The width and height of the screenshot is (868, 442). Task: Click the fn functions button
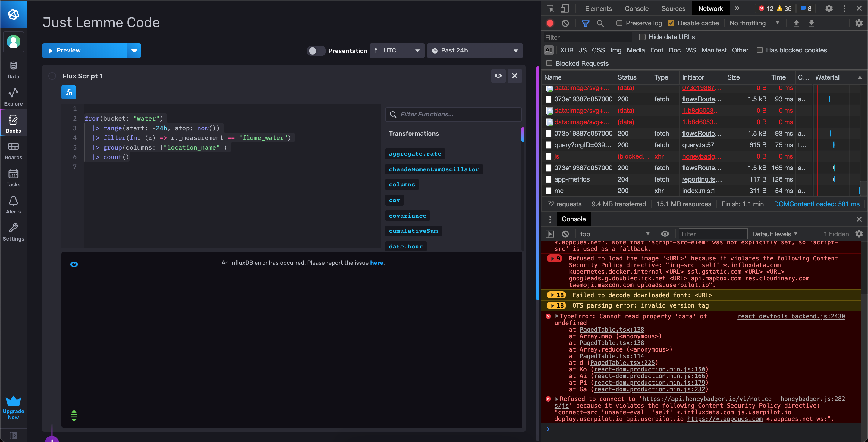click(x=69, y=92)
